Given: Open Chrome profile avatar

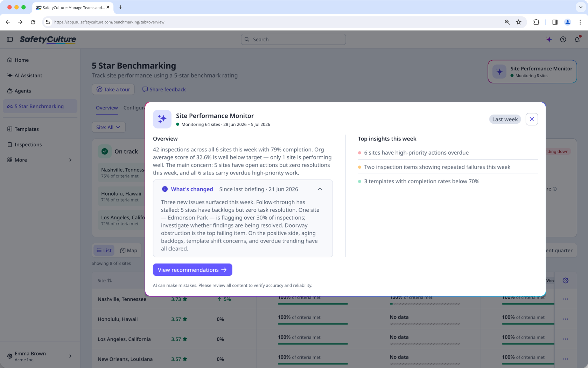Looking at the screenshot, I should (x=567, y=22).
